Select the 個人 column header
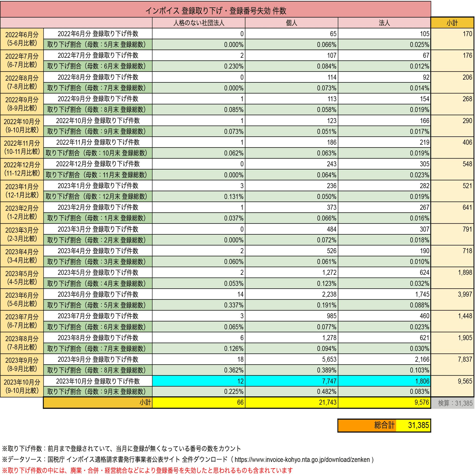This screenshot has width=476, height=476. click(x=292, y=23)
